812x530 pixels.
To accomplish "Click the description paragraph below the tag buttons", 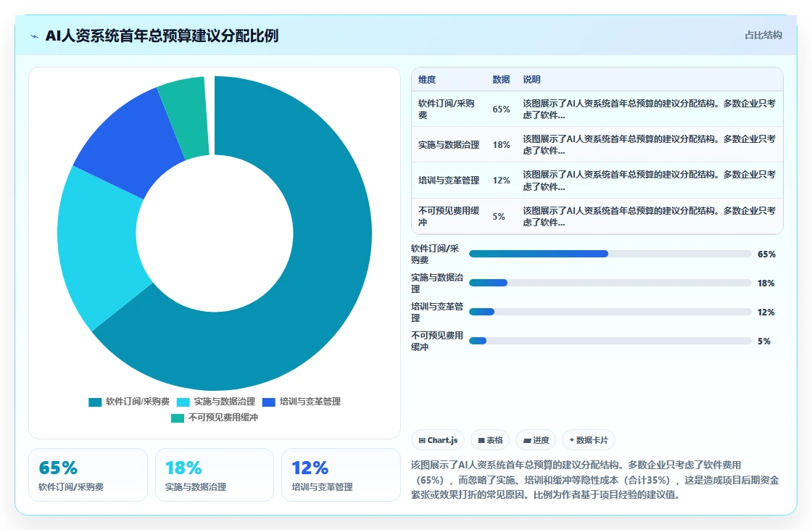I will (595, 480).
